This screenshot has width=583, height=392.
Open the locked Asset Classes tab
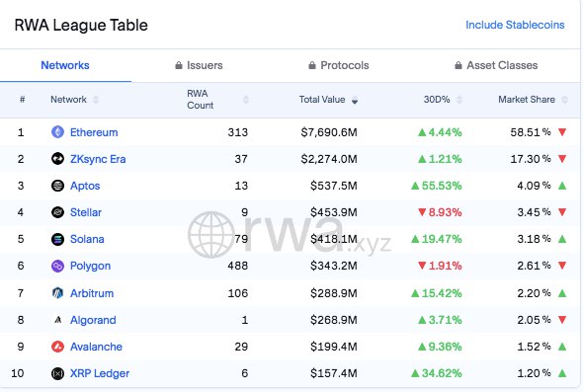(496, 65)
